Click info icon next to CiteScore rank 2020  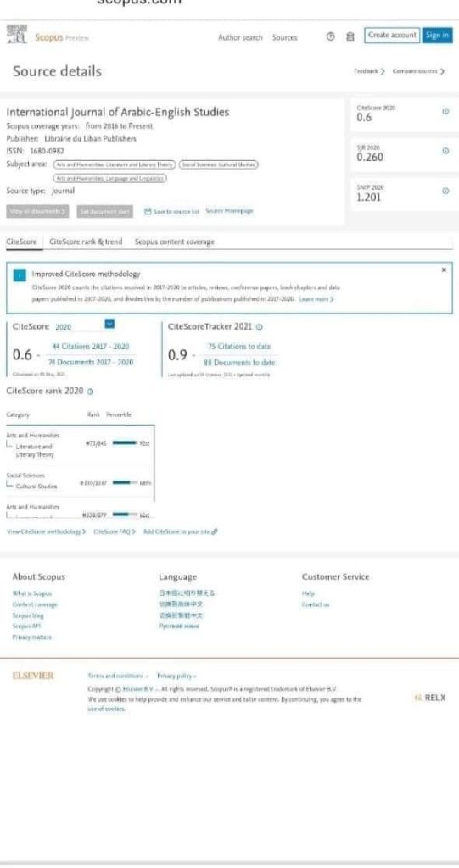pos(91,392)
